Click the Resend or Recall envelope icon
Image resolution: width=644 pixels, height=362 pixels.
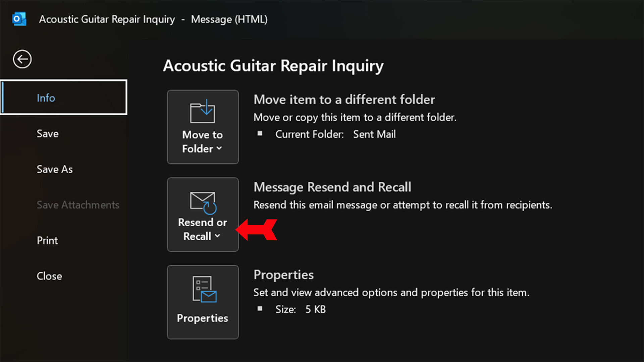[203, 202]
